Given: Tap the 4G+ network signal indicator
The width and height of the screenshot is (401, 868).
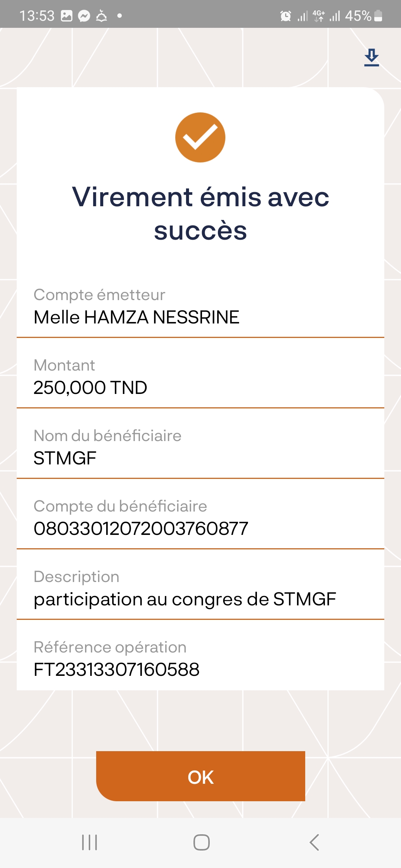Looking at the screenshot, I should (319, 16).
